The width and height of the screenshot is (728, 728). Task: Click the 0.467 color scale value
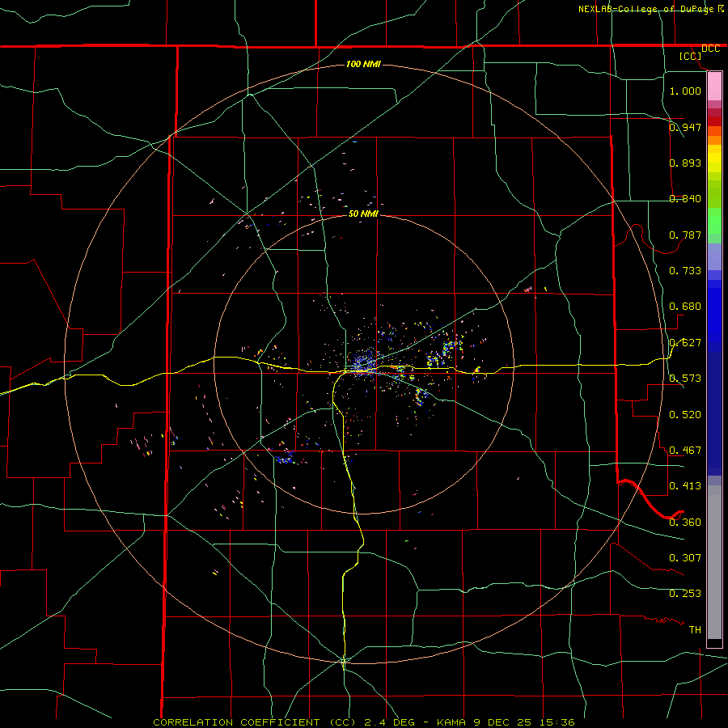point(685,451)
